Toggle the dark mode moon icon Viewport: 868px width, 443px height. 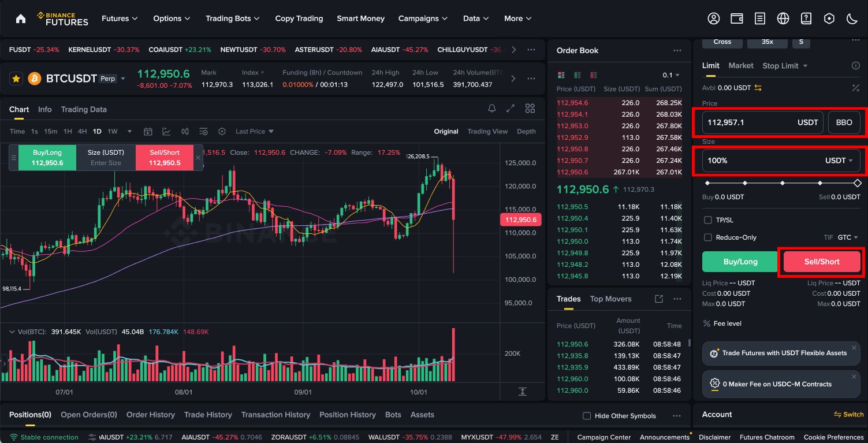[852, 18]
